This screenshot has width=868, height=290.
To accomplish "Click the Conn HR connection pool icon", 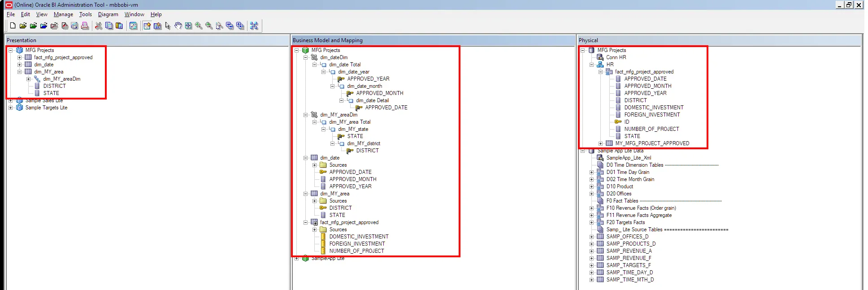I will [x=600, y=57].
